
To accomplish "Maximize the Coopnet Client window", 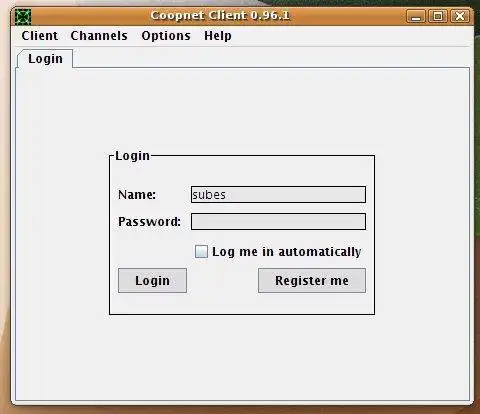I will click(438, 16).
